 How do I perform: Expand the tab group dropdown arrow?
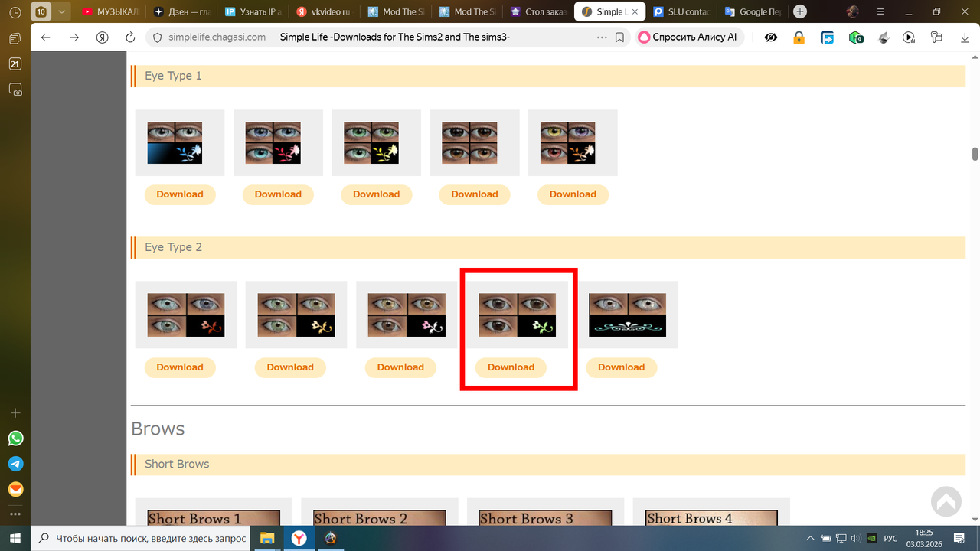61,12
